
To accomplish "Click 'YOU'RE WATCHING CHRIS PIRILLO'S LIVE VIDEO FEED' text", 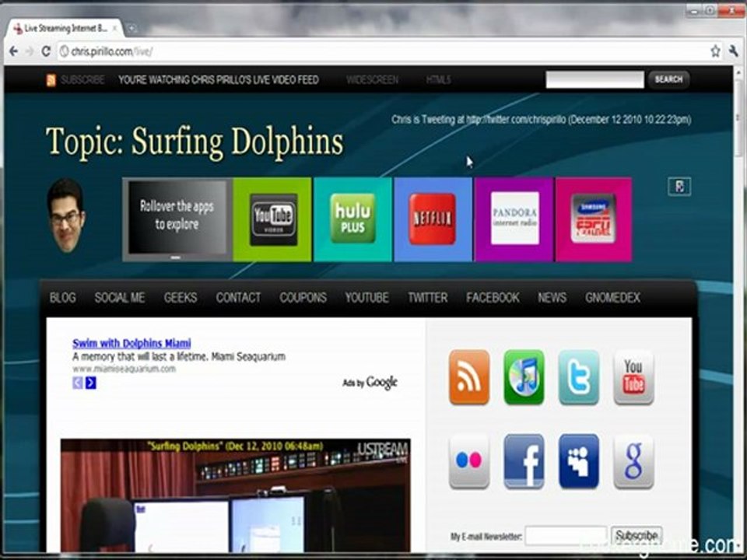I will [219, 80].
